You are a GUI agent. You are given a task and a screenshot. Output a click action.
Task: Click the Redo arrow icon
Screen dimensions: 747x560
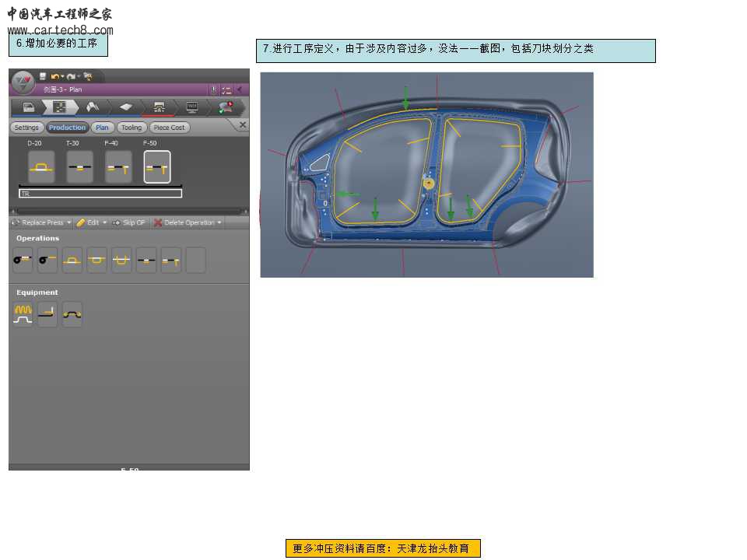tap(71, 77)
